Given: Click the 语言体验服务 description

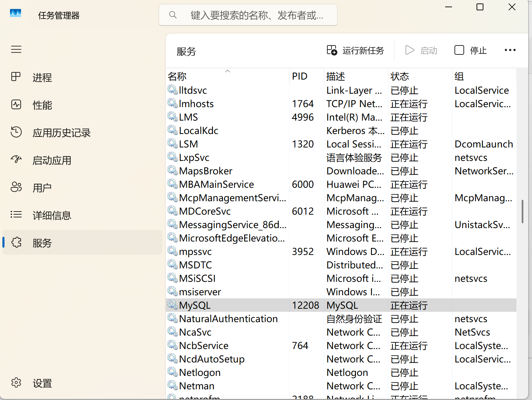Looking at the screenshot, I should tap(354, 157).
